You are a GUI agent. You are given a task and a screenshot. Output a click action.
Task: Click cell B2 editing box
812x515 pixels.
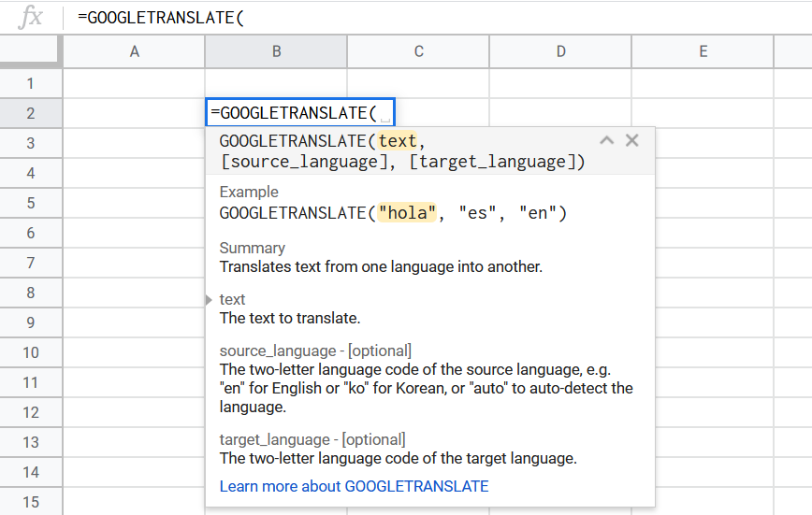click(x=300, y=112)
